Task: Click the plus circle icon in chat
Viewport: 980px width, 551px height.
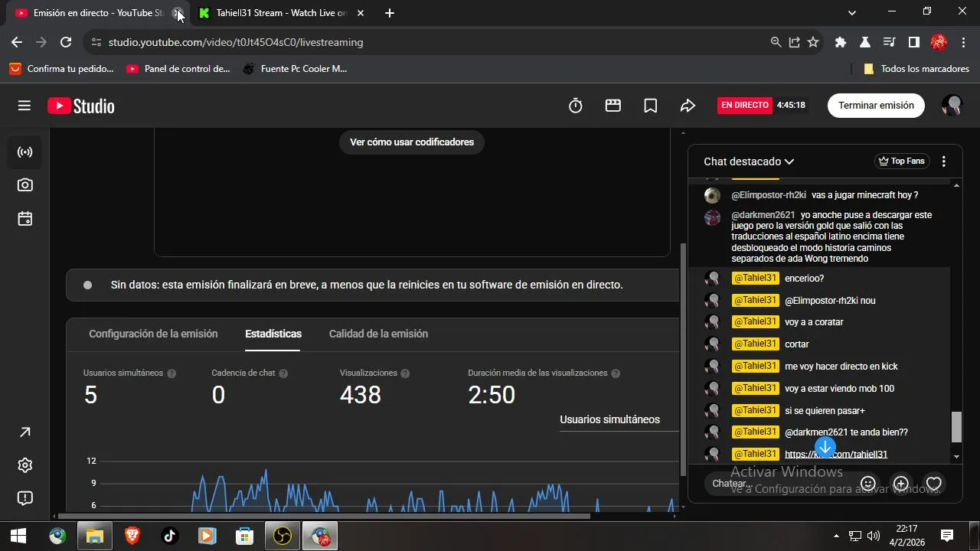Action: (901, 484)
